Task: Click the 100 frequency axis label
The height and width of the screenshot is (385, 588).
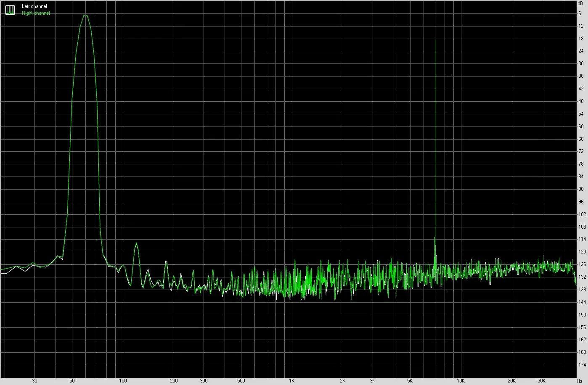Action: coord(123,381)
